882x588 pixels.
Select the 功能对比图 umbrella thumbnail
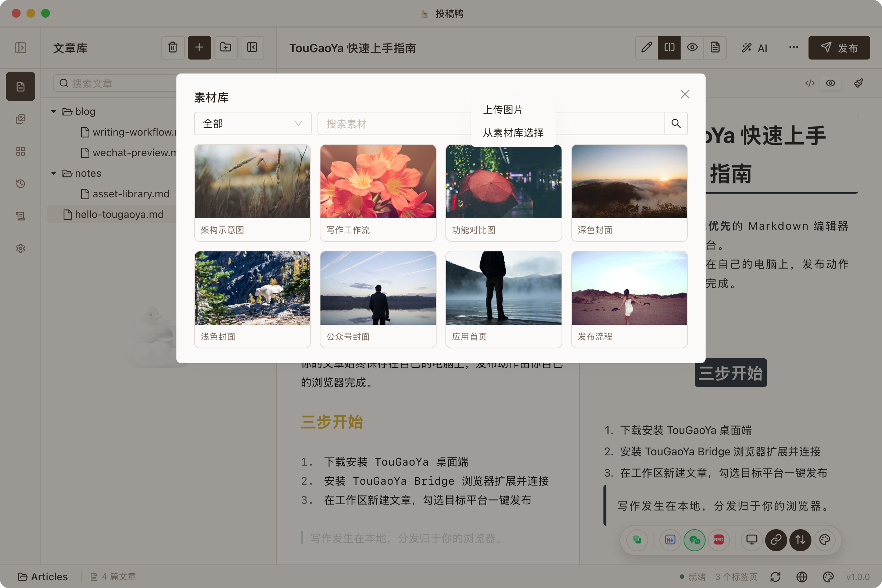503,193
